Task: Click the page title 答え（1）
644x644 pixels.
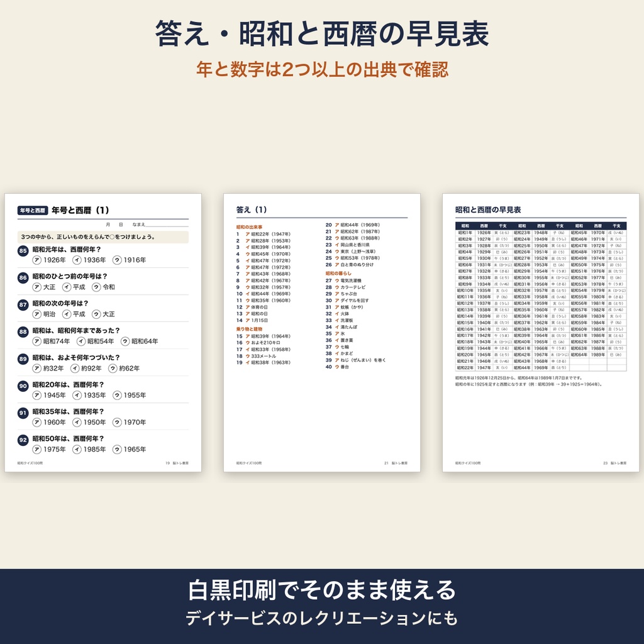Action: point(252,210)
